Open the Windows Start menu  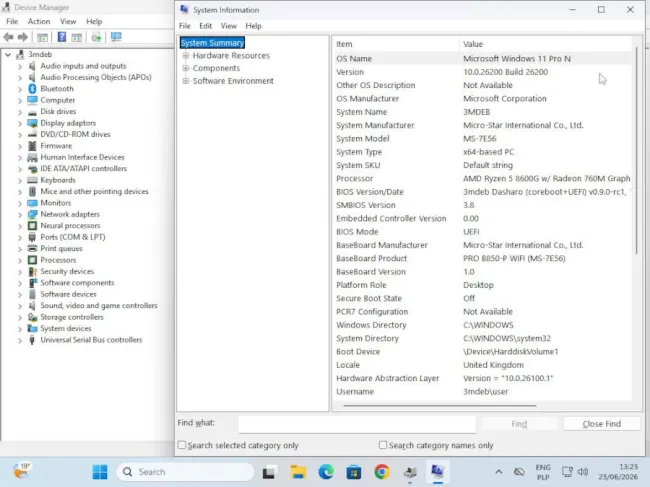[100, 472]
